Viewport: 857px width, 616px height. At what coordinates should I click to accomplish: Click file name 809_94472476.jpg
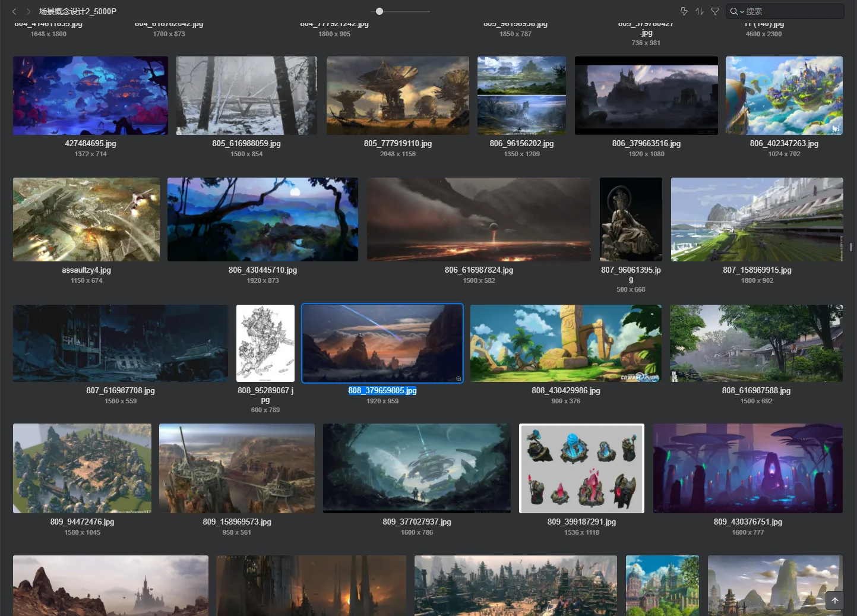[82, 522]
